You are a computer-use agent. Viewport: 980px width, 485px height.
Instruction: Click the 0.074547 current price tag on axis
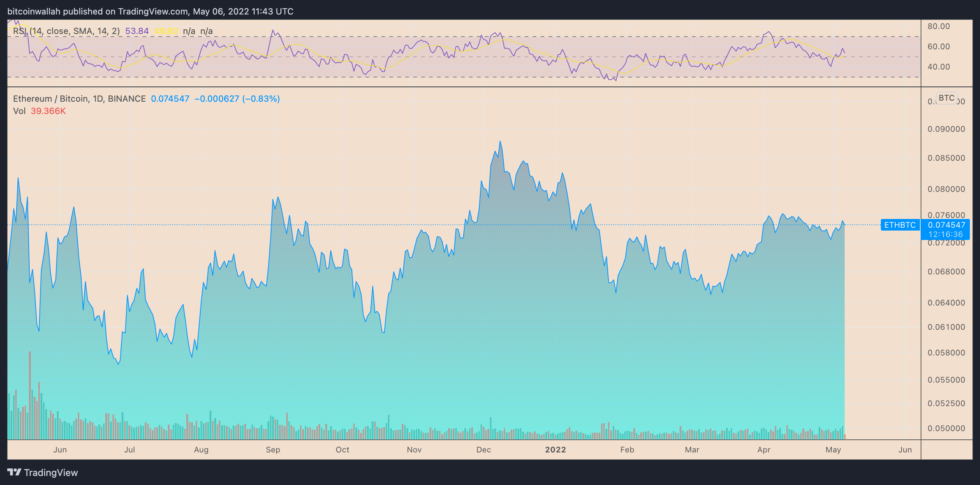946,225
